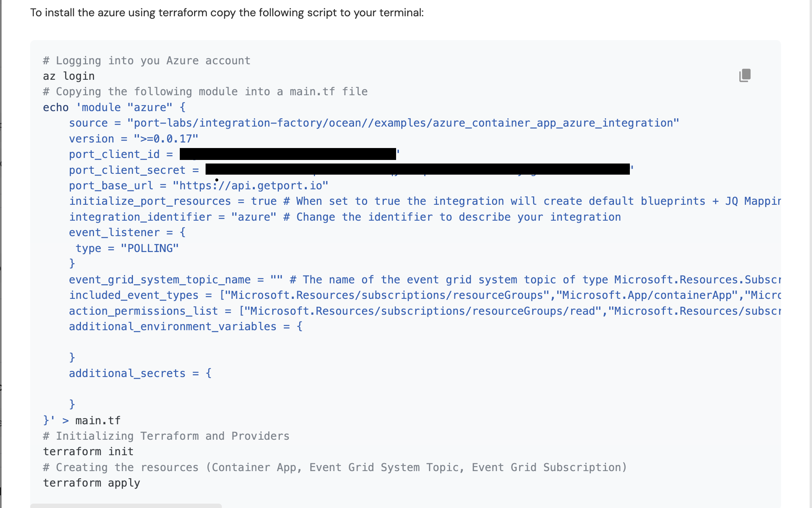
Task: Click the "az login" command line
Action: pyautogui.click(x=69, y=76)
